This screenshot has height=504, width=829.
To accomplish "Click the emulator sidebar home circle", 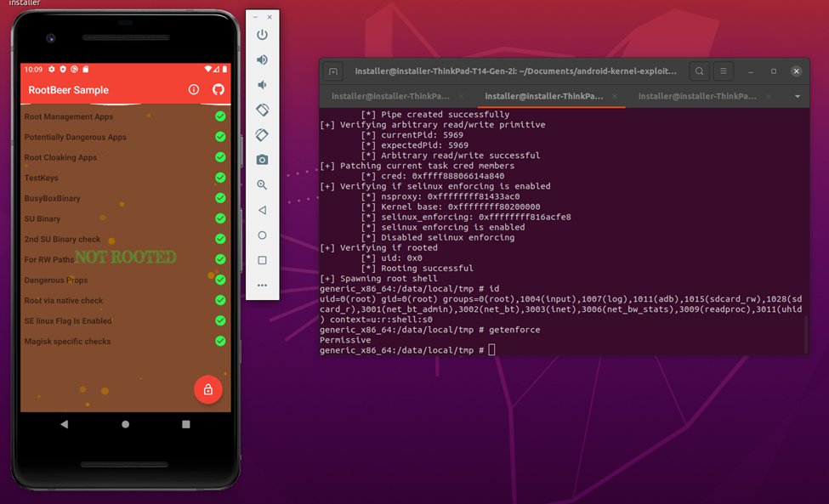I will 262,235.
